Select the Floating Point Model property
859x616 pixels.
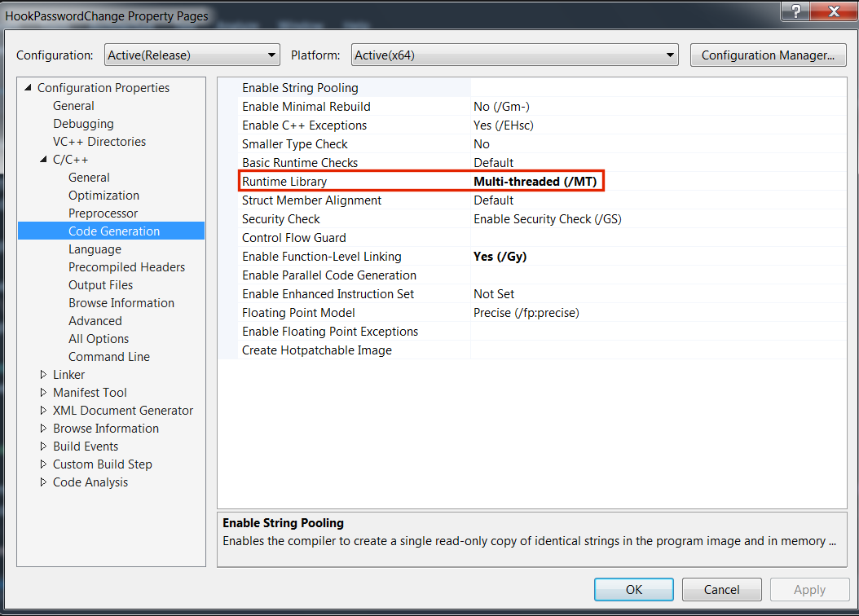300,313
